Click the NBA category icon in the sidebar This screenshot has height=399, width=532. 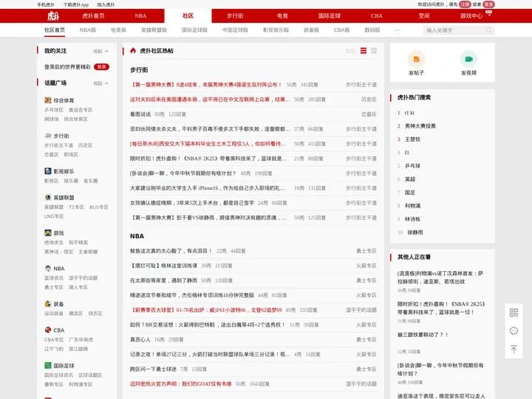(x=48, y=268)
